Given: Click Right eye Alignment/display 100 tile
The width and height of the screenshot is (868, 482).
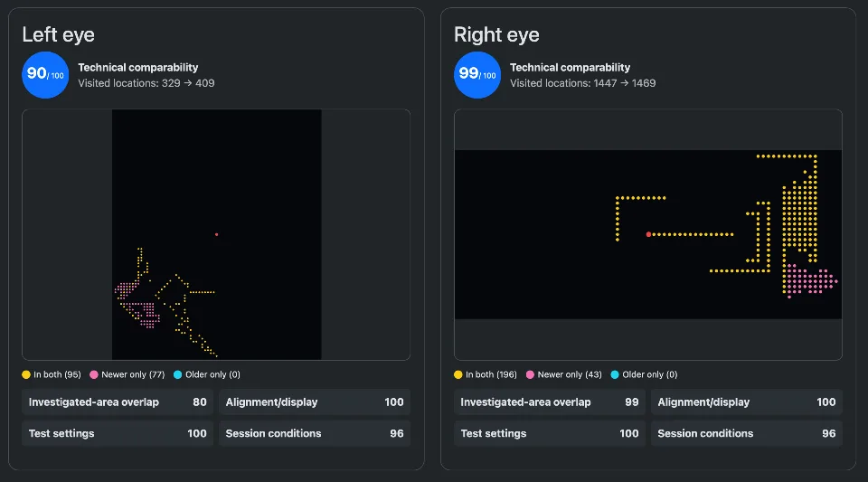Looking at the screenshot, I should point(747,402).
